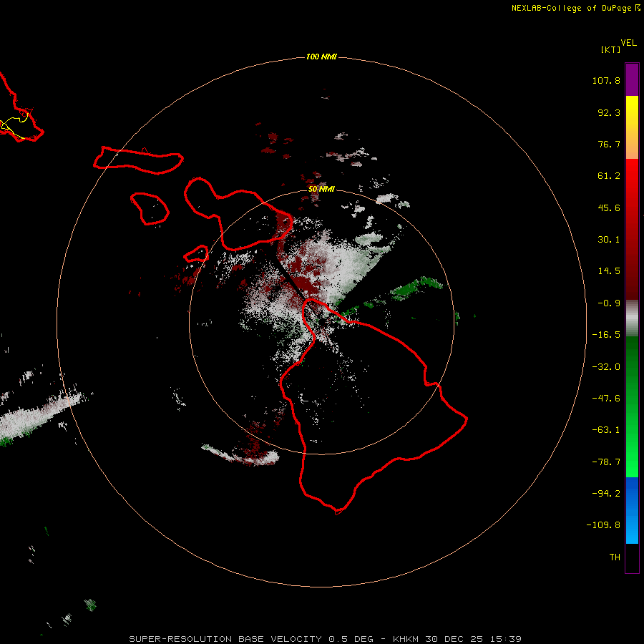Click the -16.5 velocity scale value
Image resolution: width=644 pixels, height=644 pixels.
[606, 335]
